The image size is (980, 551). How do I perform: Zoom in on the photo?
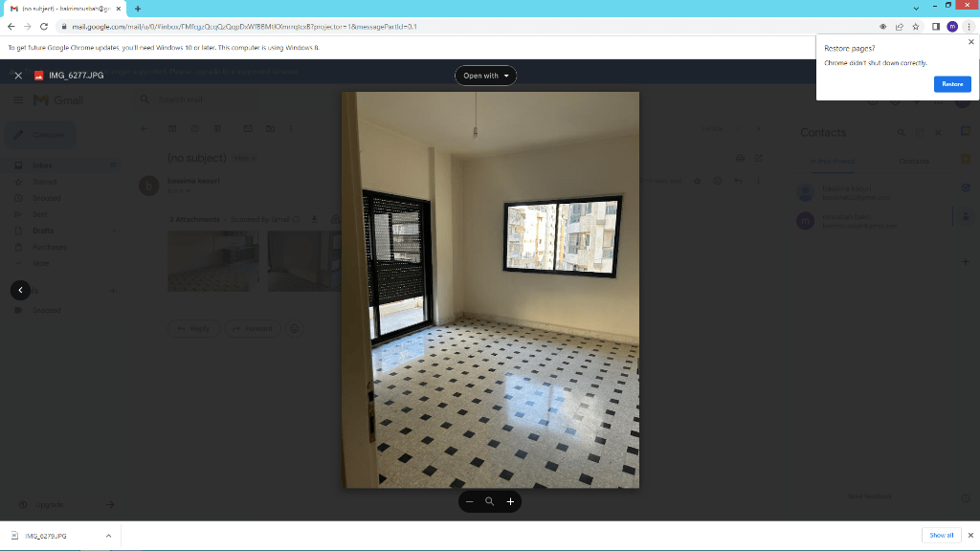pyautogui.click(x=510, y=501)
